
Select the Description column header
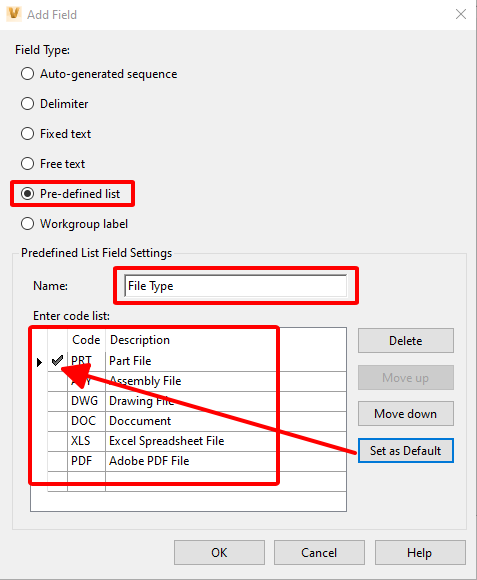[x=226, y=340]
